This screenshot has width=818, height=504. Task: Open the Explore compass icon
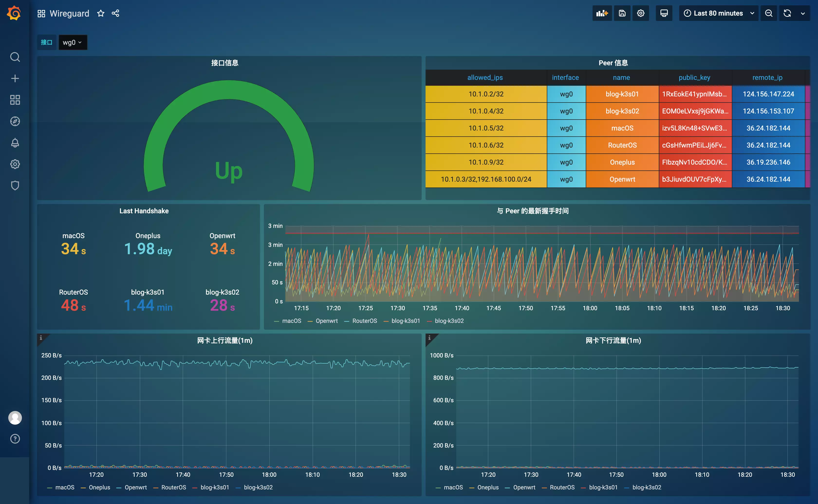15,121
